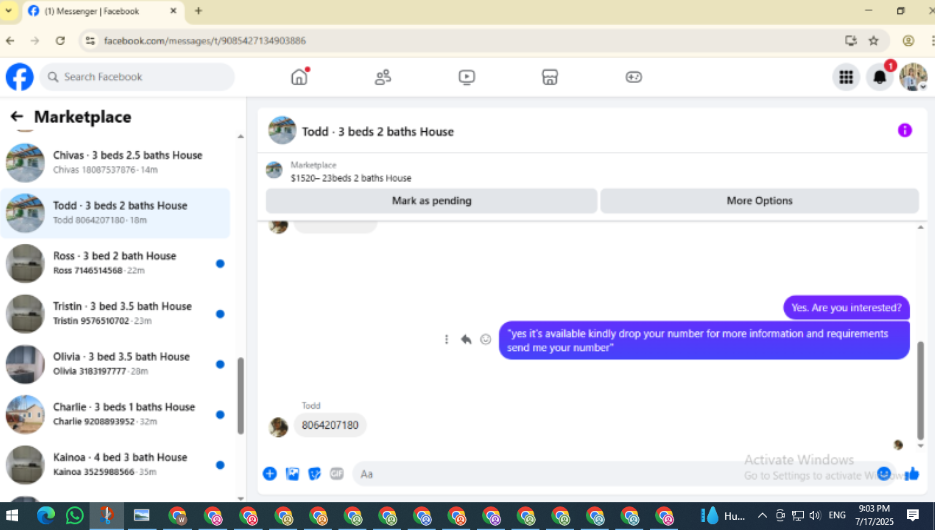Open Windows Start menu
The height and width of the screenshot is (530, 935).
pyautogui.click(x=11, y=515)
